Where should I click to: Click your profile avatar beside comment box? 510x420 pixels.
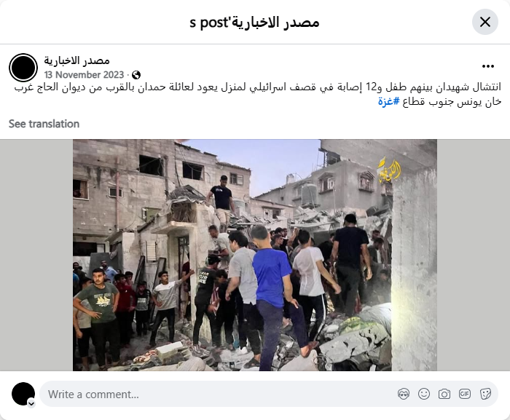pyautogui.click(x=23, y=394)
